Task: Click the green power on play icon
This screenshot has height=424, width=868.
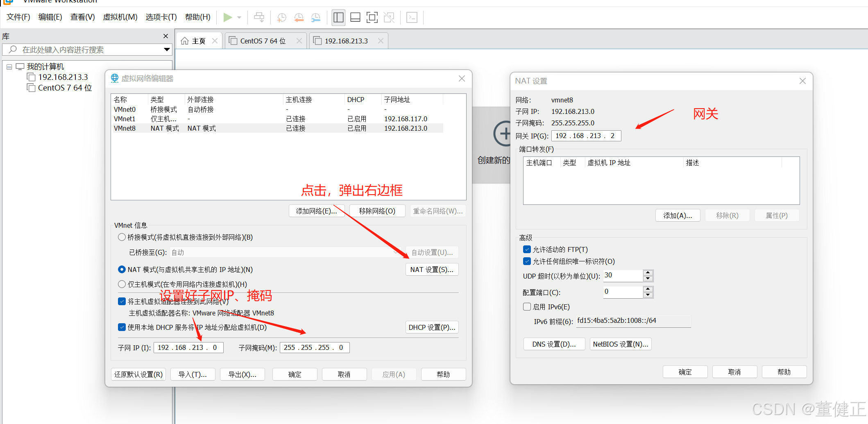Action: click(x=228, y=17)
